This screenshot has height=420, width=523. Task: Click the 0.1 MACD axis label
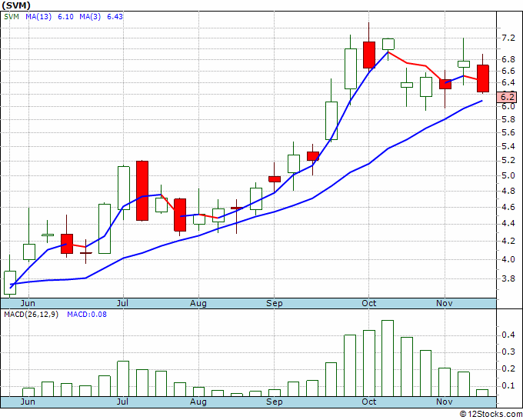pos(508,385)
